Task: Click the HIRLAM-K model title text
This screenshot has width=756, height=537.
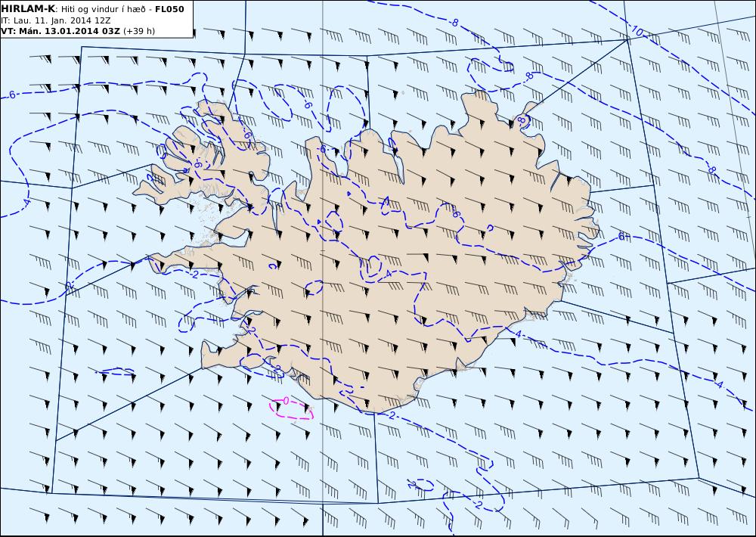Action: coord(28,9)
